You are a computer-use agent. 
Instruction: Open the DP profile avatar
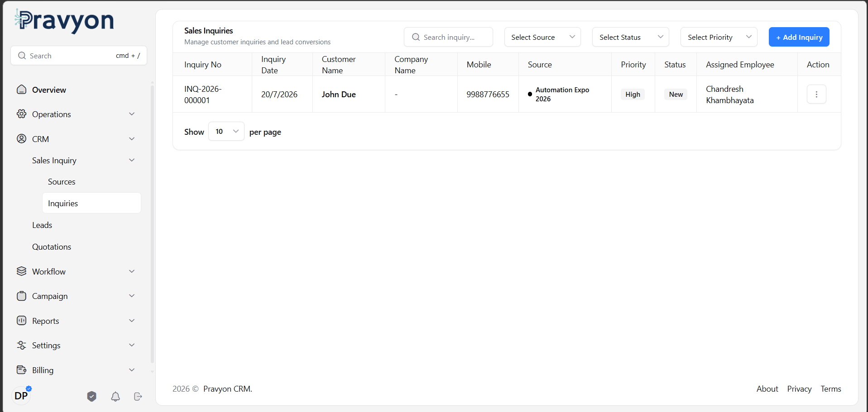[21, 396]
